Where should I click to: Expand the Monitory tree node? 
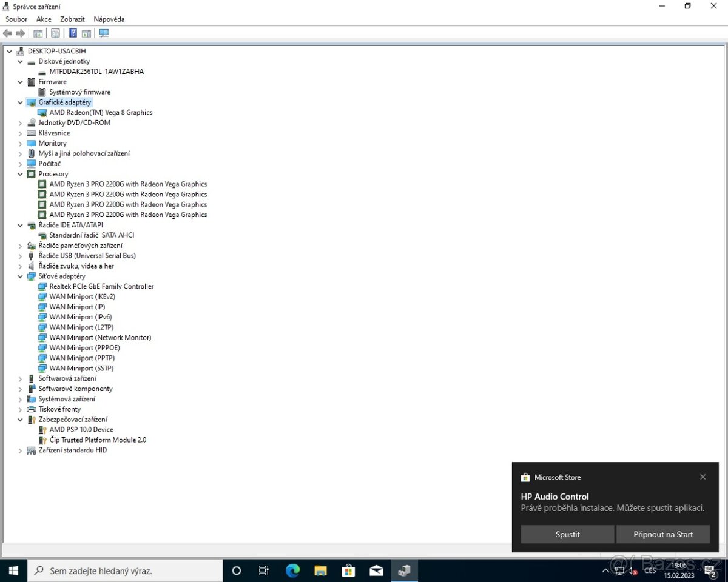coord(20,143)
